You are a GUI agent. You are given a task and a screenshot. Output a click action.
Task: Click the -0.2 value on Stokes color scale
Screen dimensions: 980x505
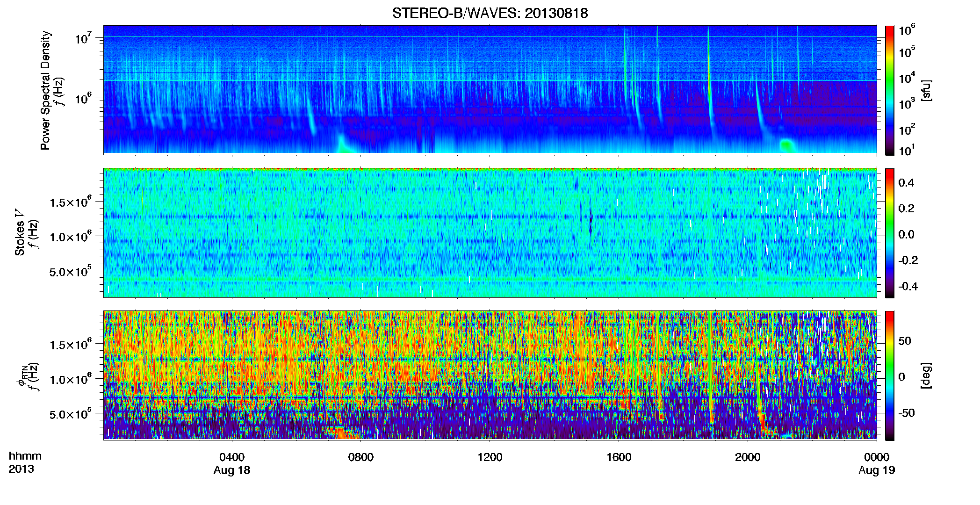(908, 260)
